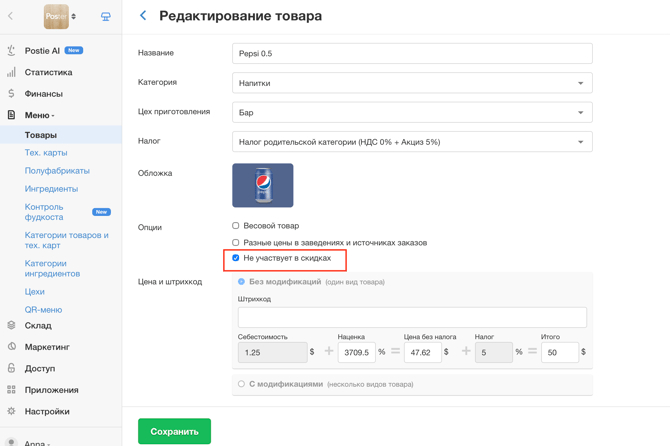The image size is (670, 446).
Task: Click the Доступ lock icon
Action: click(x=12, y=368)
